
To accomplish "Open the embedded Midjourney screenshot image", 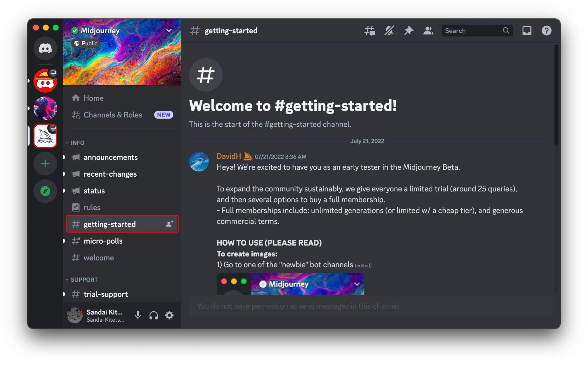I will click(x=290, y=284).
